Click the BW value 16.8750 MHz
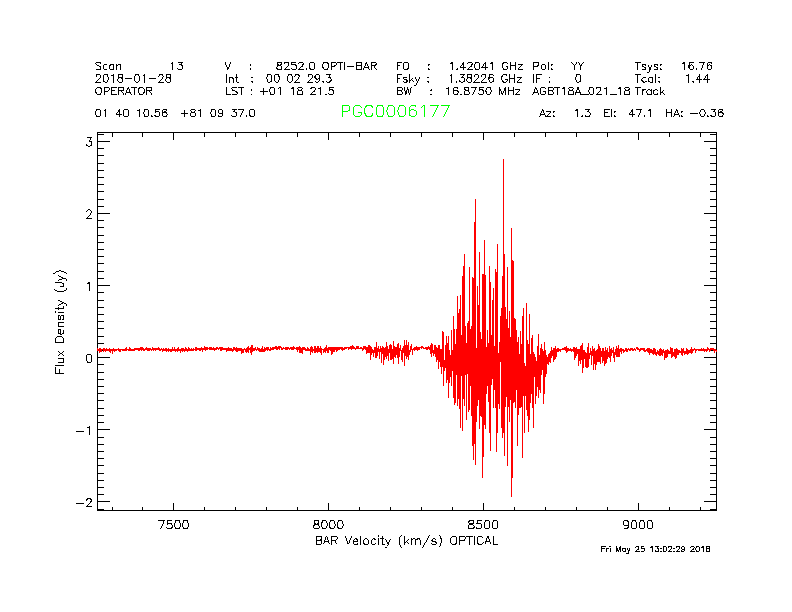 click(482, 91)
